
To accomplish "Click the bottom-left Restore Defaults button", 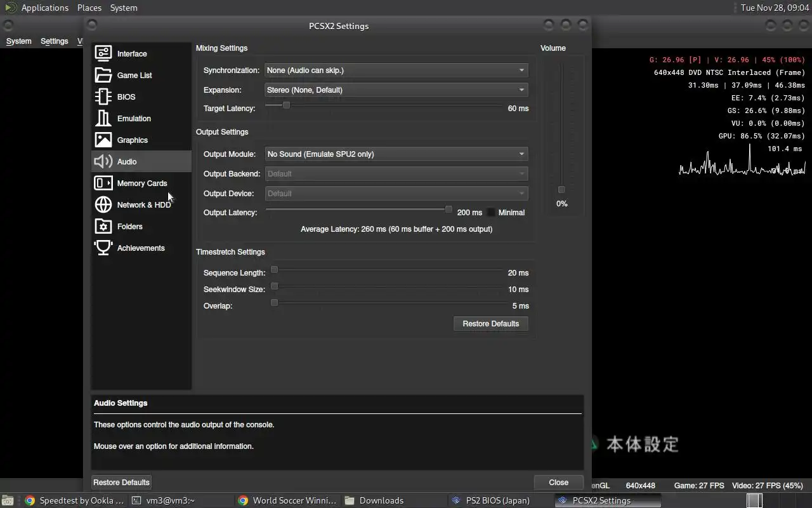I will (122, 482).
